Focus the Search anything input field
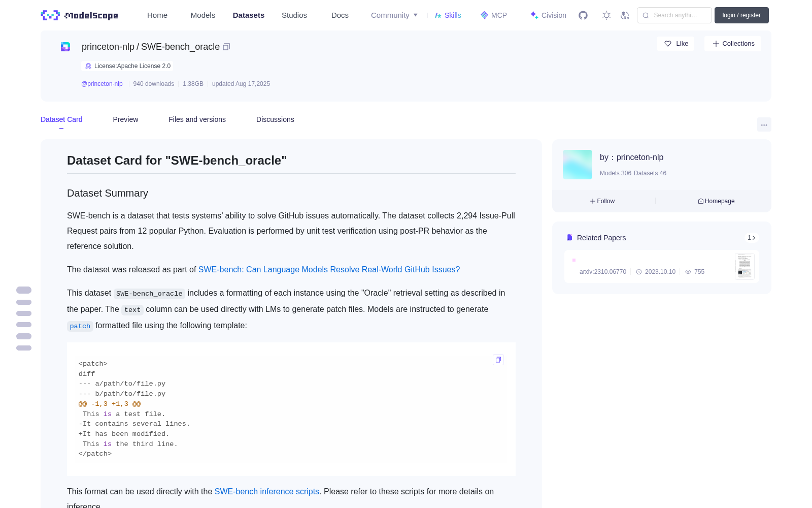The height and width of the screenshot is (508, 812). (674, 15)
